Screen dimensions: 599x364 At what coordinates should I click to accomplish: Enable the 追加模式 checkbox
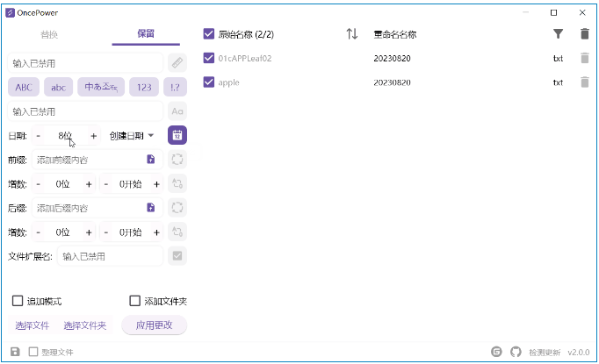tap(18, 301)
